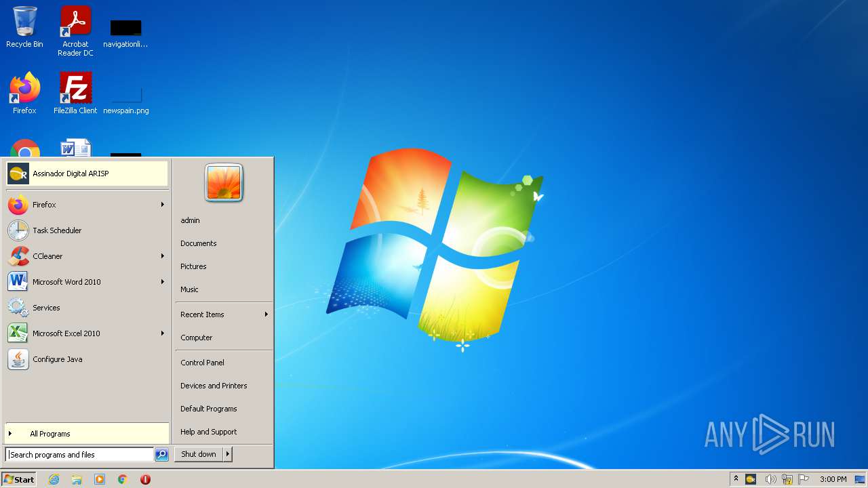Launch Microsoft Excel 2010 from Start menu

pyautogui.click(x=87, y=333)
